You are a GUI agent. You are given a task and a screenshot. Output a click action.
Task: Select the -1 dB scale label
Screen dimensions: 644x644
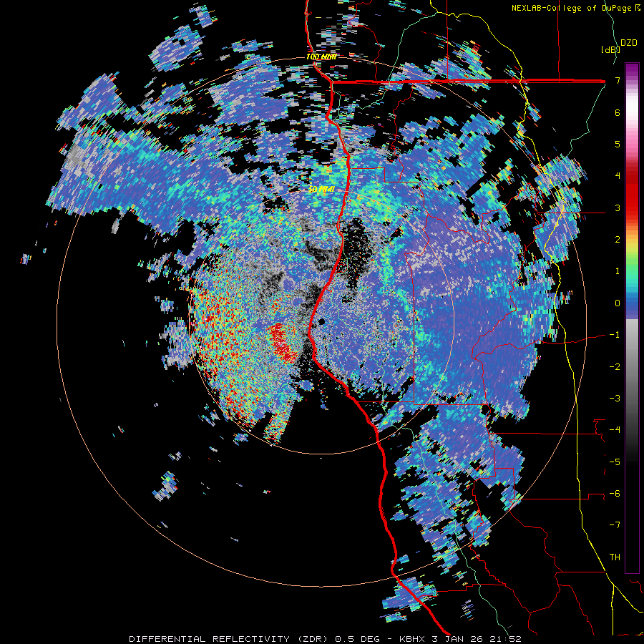pyautogui.click(x=615, y=335)
